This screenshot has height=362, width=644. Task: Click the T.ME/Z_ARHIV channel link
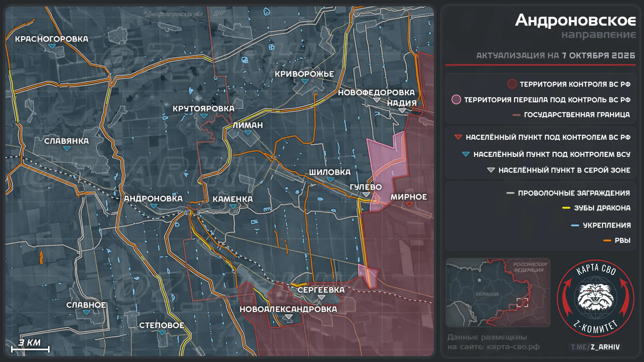point(595,347)
